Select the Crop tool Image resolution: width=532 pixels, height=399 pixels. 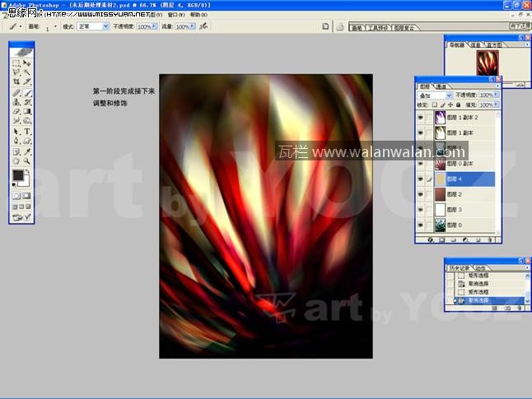click(x=16, y=82)
